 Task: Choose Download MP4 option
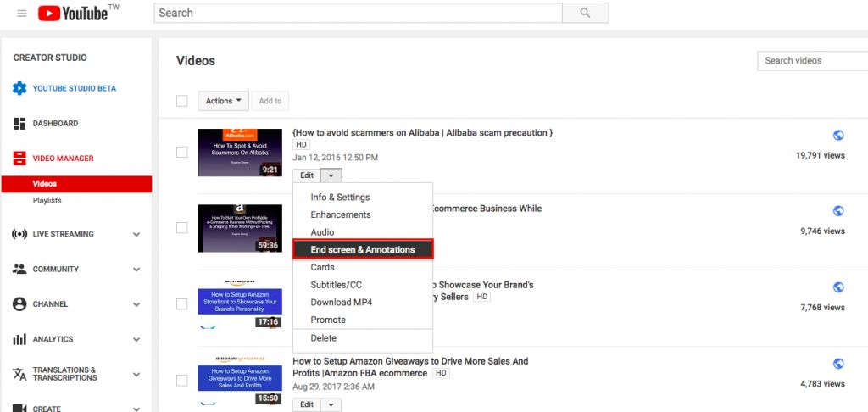(x=363, y=303)
